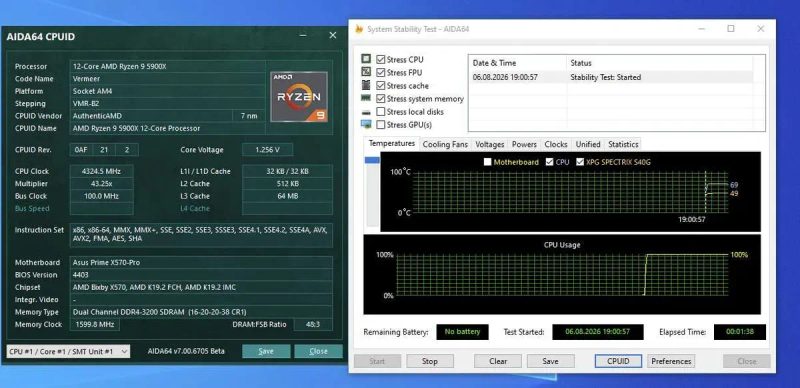The image size is (800, 388).
Task: Click the Date & Time column header
Action: 517,63
